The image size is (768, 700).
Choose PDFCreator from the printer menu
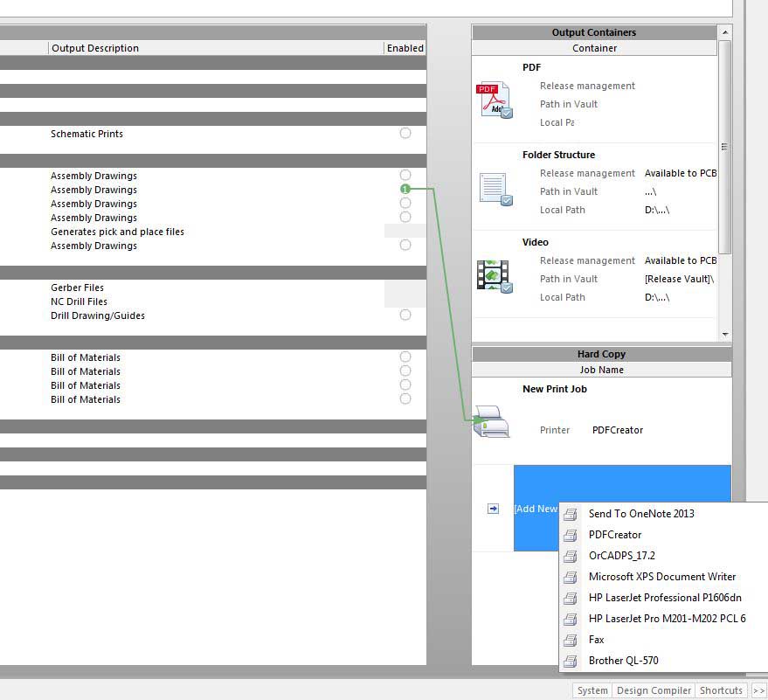pos(615,535)
